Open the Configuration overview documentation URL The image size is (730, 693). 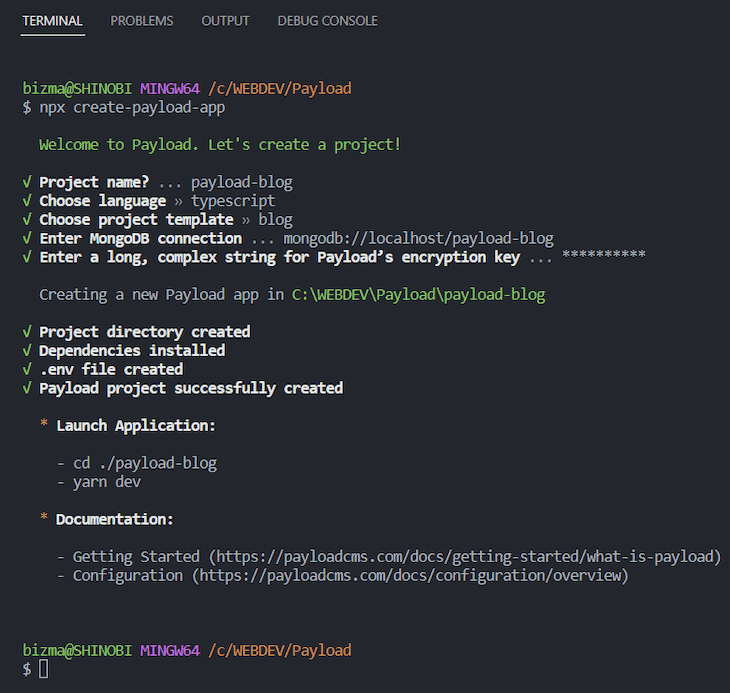tap(410, 576)
